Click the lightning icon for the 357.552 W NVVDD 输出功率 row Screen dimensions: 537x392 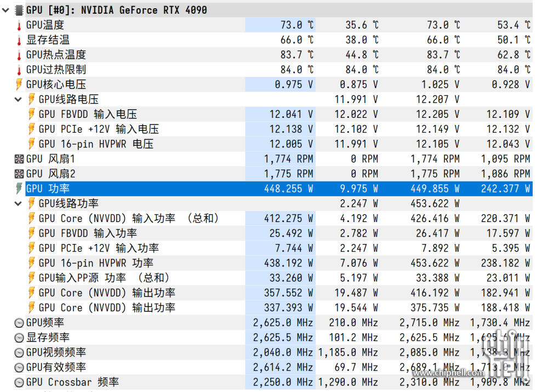[32, 293]
